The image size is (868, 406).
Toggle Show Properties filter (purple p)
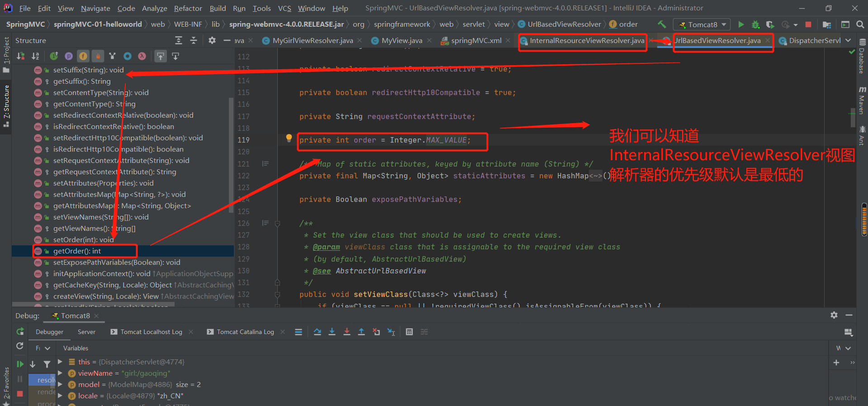click(69, 56)
